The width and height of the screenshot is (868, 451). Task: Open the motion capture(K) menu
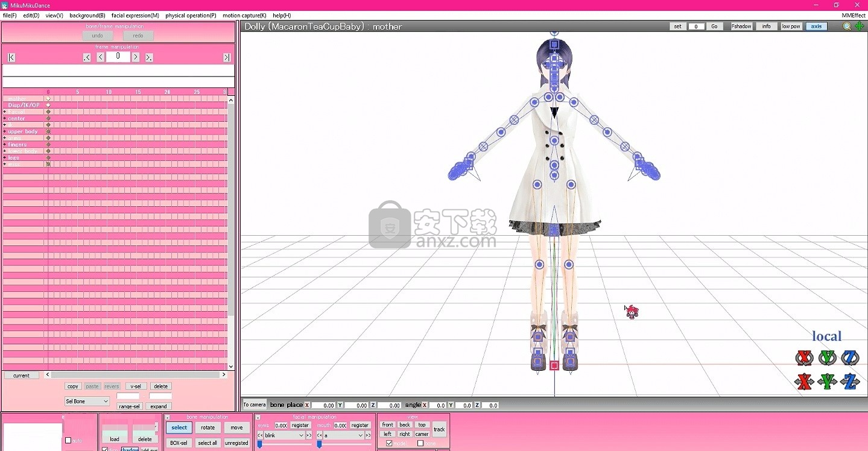tap(244, 15)
